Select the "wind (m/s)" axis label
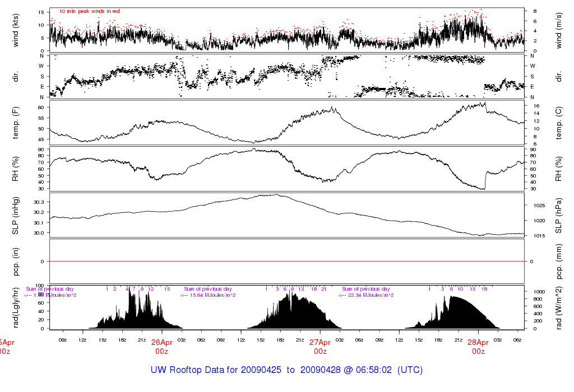Viewport: 574px width, 392px height. (x=559, y=30)
